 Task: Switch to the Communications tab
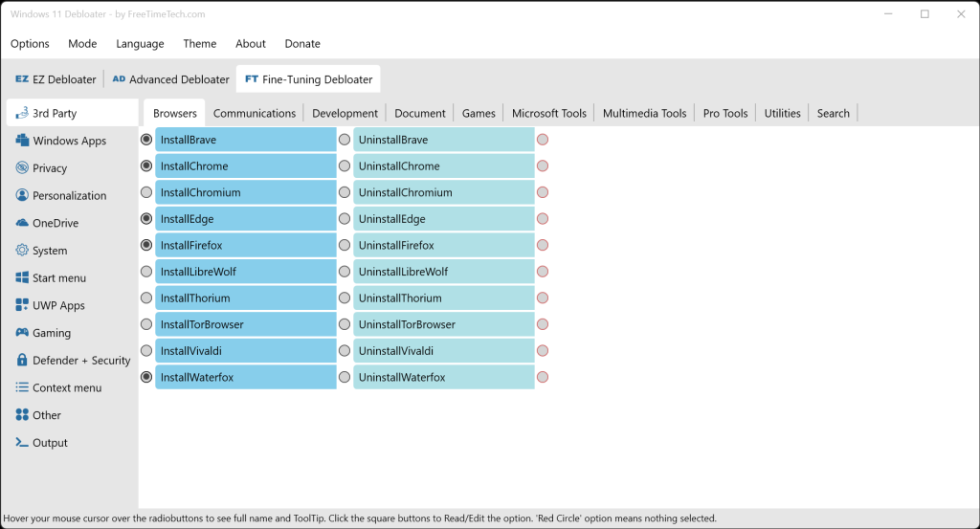coord(255,113)
